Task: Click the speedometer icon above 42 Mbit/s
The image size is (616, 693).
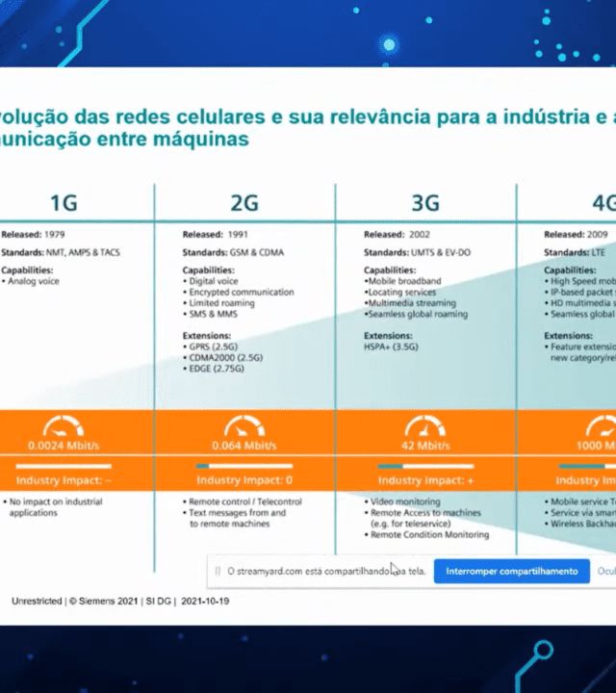Action: click(x=425, y=426)
